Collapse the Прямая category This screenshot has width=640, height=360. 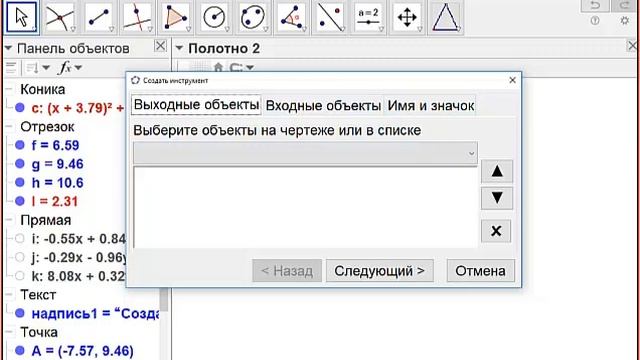point(8,220)
